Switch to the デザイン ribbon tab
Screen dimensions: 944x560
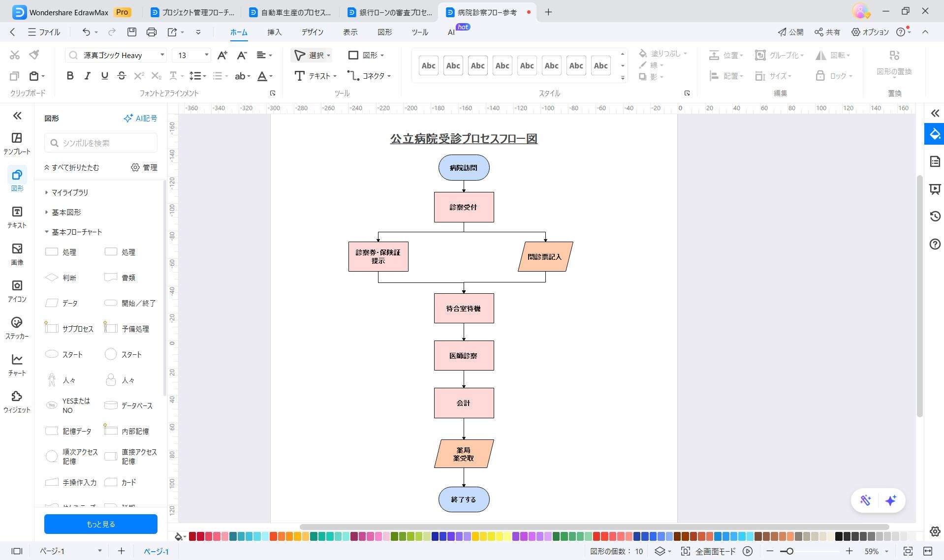click(313, 32)
